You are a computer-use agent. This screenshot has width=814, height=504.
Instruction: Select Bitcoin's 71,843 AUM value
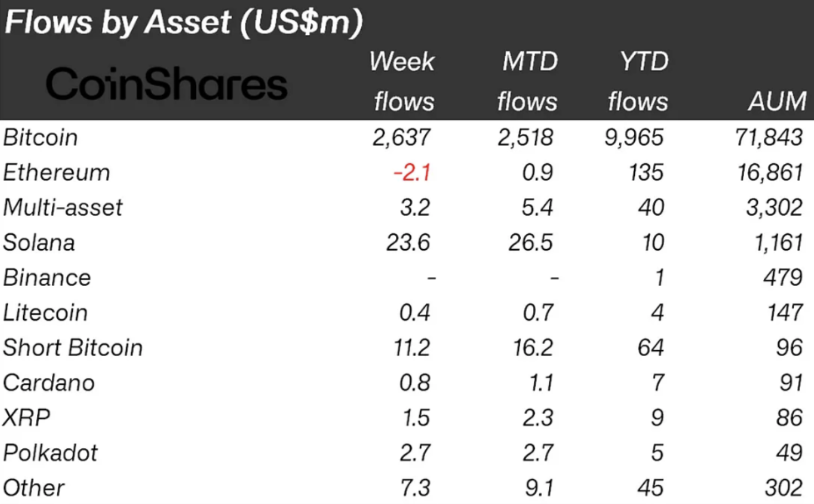pyautogui.click(x=769, y=137)
